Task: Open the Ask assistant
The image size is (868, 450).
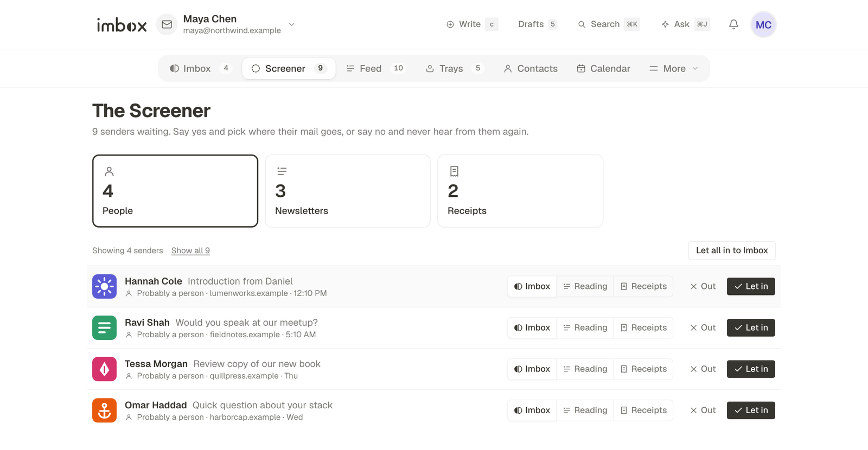Action: tap(685, 24)
